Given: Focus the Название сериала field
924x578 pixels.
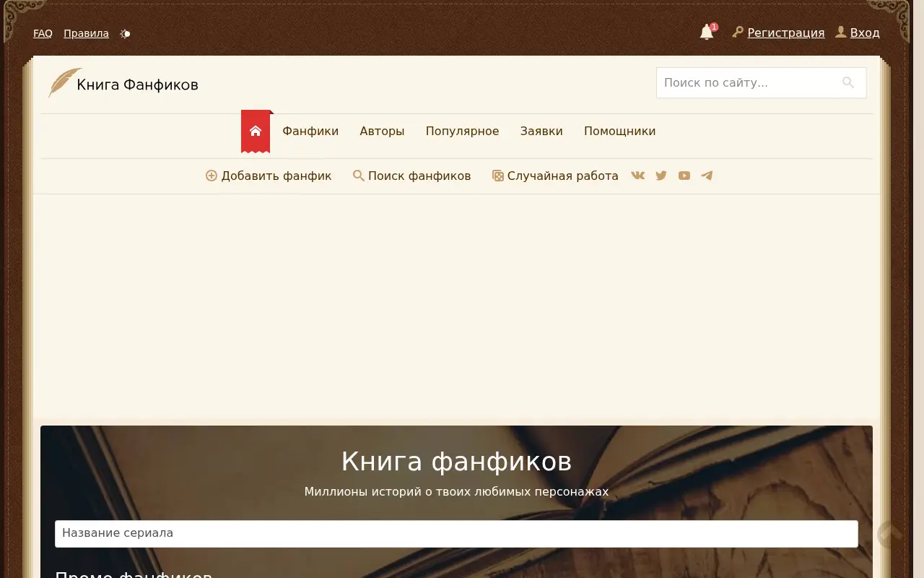Looking at the screenshot, I should tap(456, 534).
